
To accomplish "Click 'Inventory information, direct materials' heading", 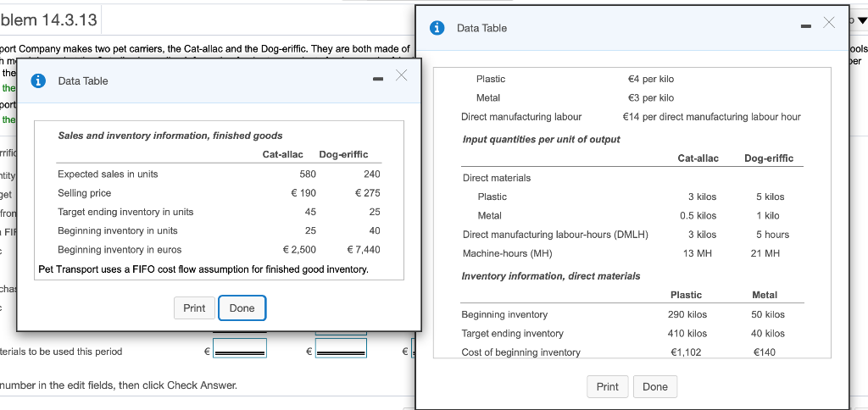I will tap(551, 276).
